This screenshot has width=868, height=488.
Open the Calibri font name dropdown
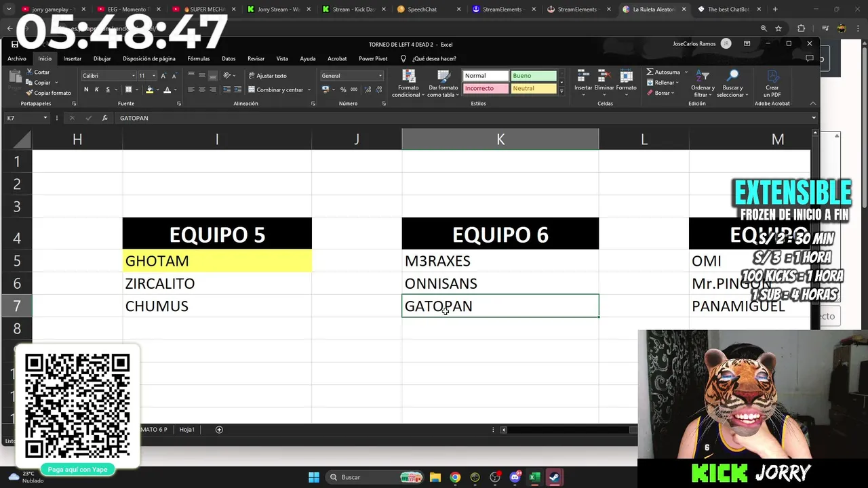[x=134, y=76]
